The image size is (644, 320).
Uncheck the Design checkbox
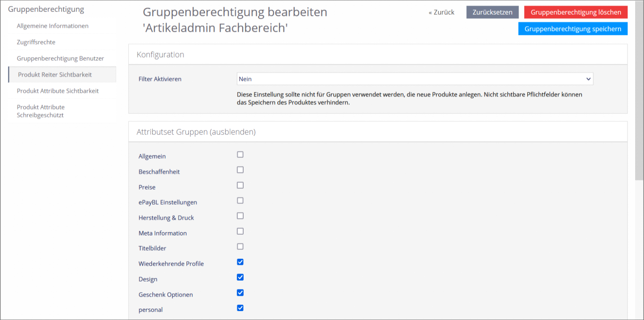[x=240, y=277]
